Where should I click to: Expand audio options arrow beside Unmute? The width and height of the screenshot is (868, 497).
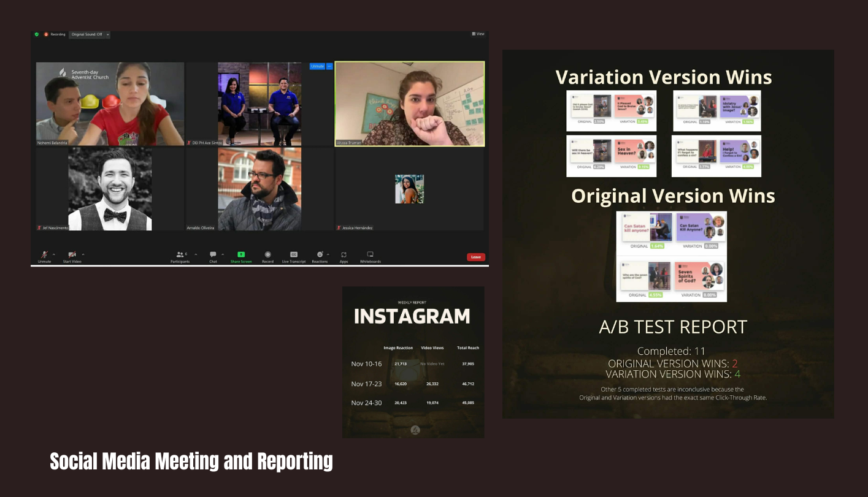tap(54, 254)
